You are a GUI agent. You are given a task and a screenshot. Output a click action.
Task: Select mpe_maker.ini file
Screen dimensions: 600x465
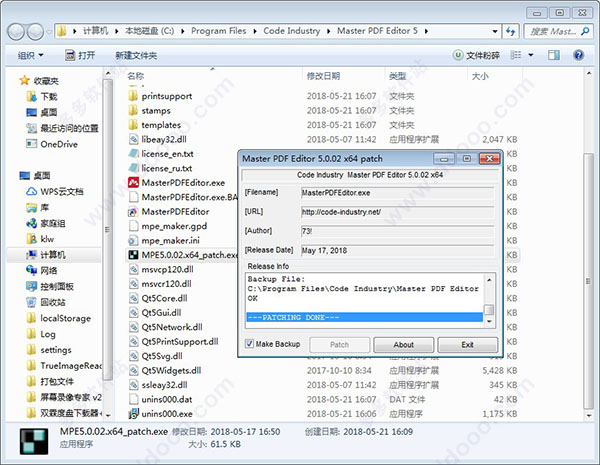(170, 240)
